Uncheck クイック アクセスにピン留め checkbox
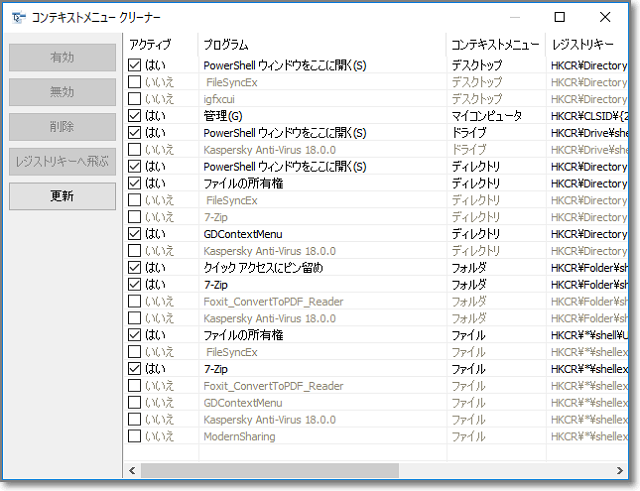This screenshot has height=491, width=640. pyautogui.click(x=135, y=268)
